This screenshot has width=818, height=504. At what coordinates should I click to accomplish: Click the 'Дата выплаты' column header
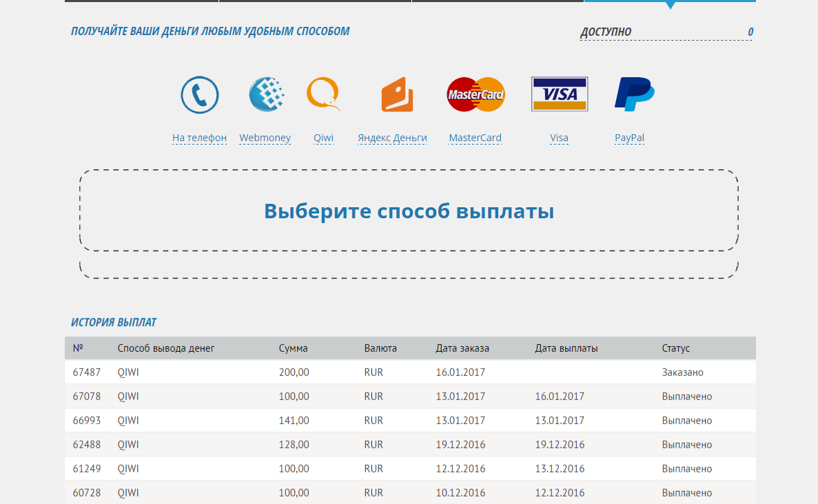tap(566, 348)
